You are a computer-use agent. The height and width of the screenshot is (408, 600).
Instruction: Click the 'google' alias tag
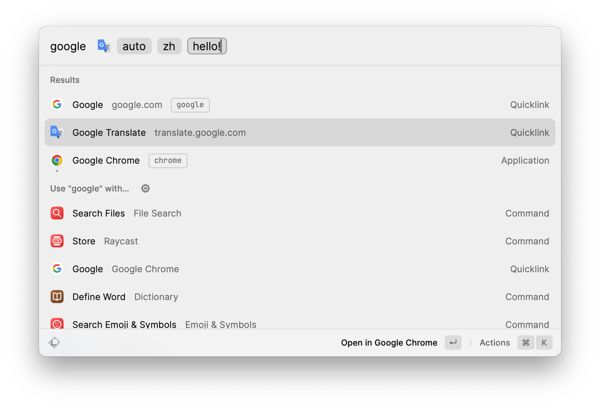[190, 105]
